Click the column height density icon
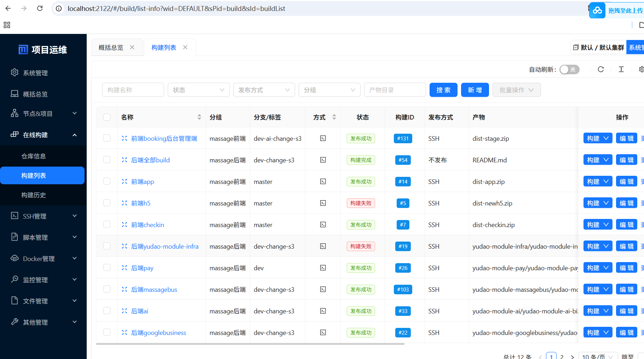Screen dimensions: 644x359 pos(621,69)
